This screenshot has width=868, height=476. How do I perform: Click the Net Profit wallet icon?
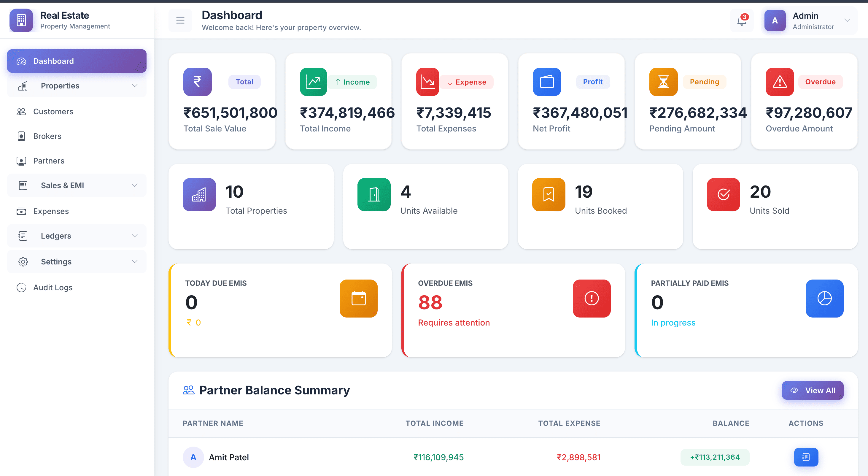pyautogui.click(x=546, y=82)
